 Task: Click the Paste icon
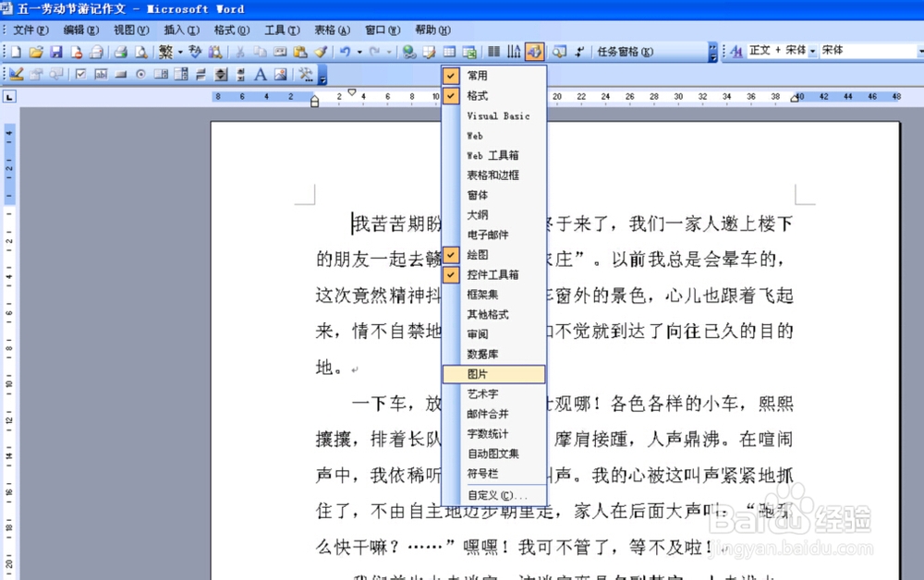(x=301, y=52)
